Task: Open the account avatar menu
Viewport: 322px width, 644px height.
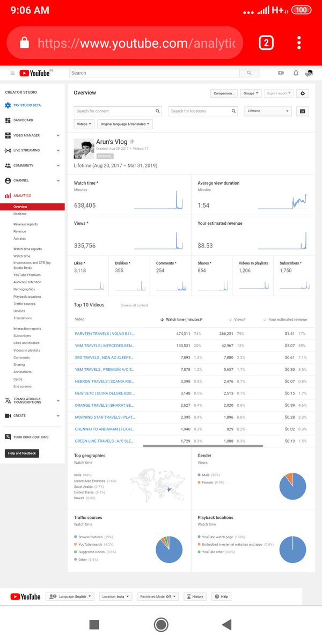Action: 309,73
